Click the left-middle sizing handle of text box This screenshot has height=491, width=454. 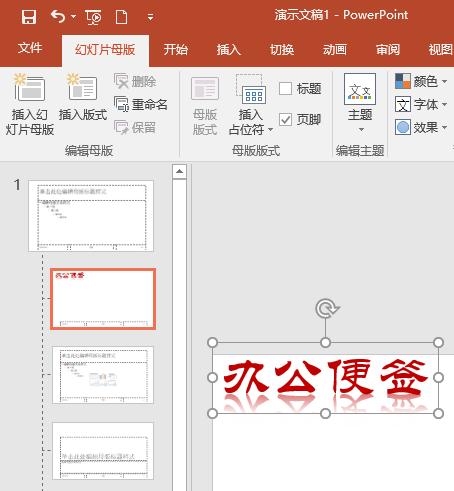[212, 378]
